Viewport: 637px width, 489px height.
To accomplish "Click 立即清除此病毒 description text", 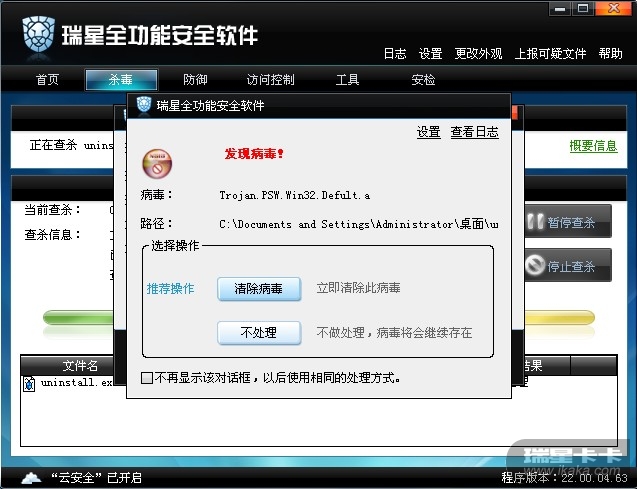I will pos(358,288).
